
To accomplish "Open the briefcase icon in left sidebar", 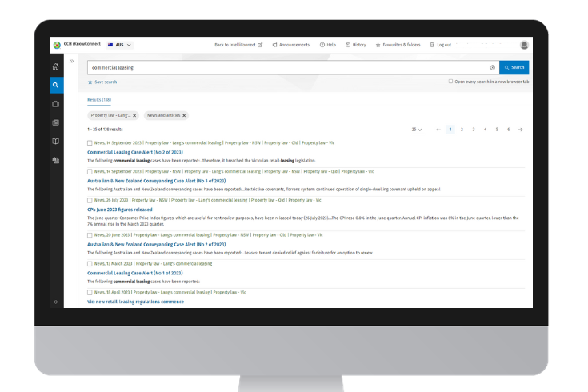I will tap(56, 104).
